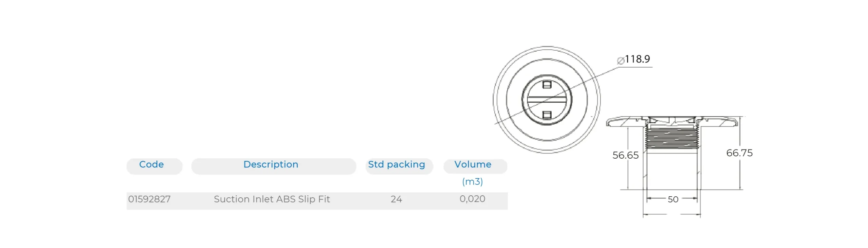Click Suction Inlet ABS Slip Fit description

click(x=272, y=199)
